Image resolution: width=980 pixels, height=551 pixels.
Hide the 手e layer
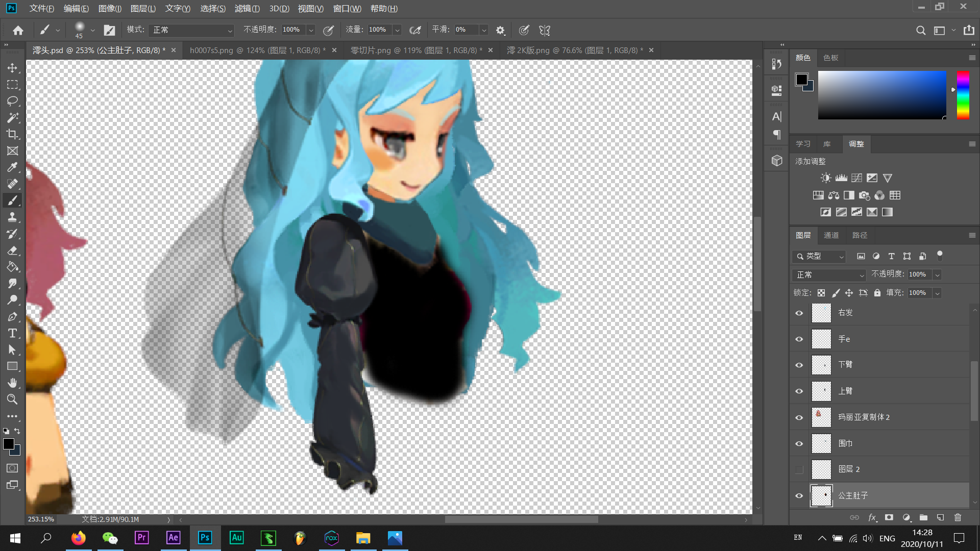click(799, 339)
